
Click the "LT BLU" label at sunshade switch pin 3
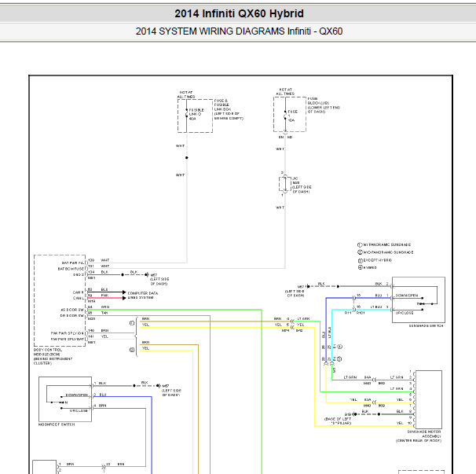375,307
